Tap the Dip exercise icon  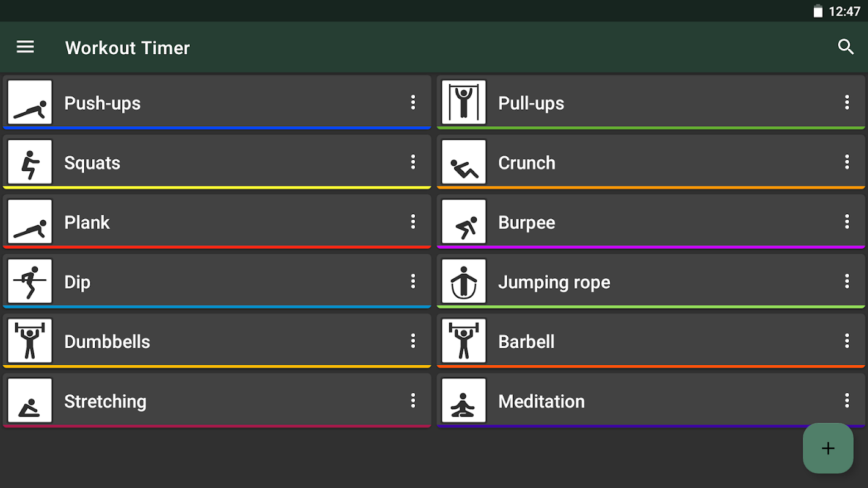30,281
